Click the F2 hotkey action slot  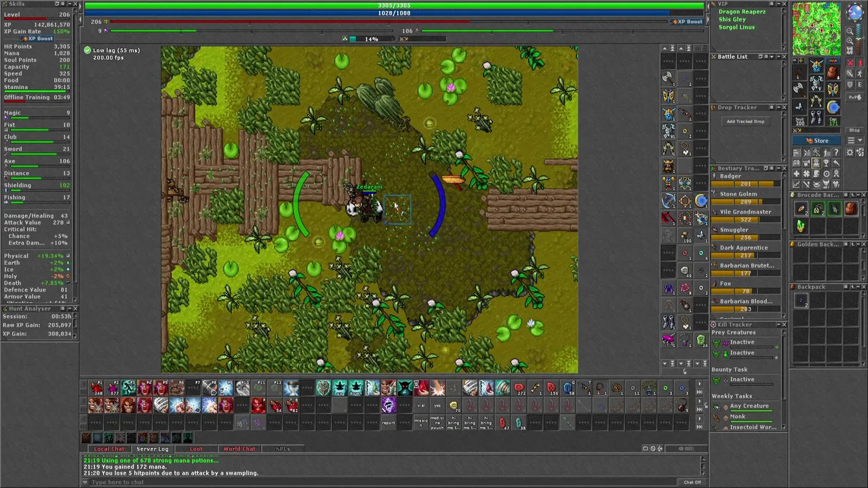113,388
